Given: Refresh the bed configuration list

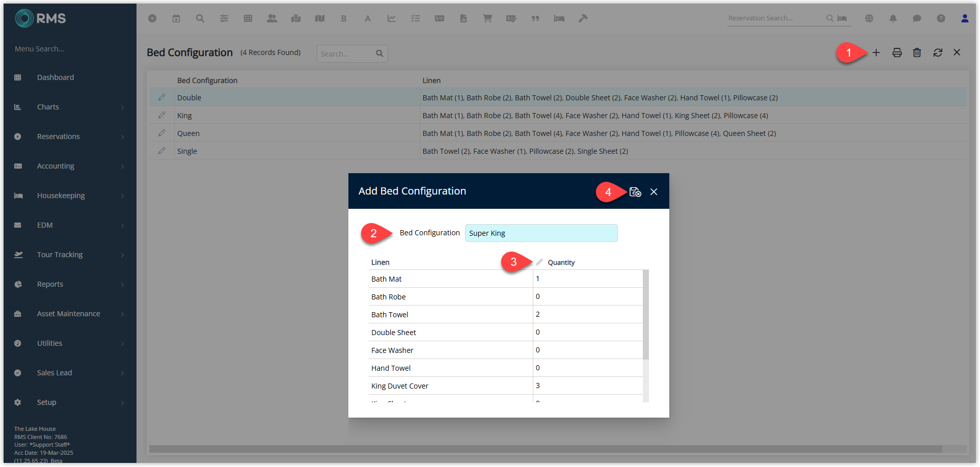Looking at the screenshot, I should [938, 52].
